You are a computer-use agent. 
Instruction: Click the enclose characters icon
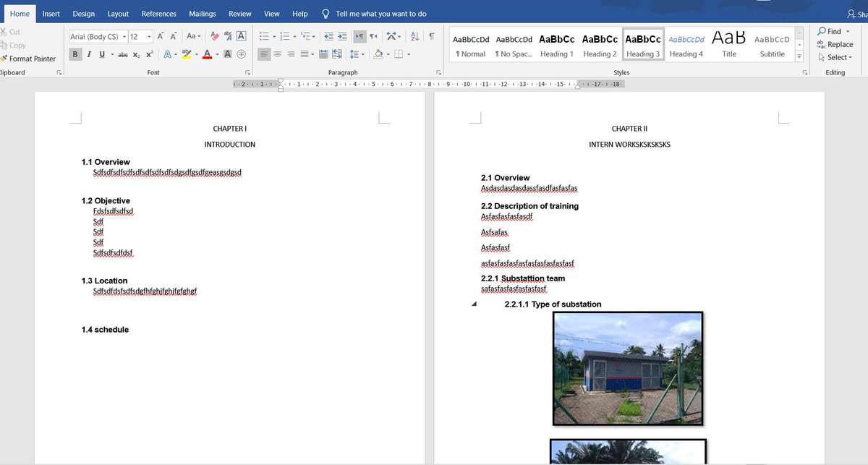tap(241, 54)
